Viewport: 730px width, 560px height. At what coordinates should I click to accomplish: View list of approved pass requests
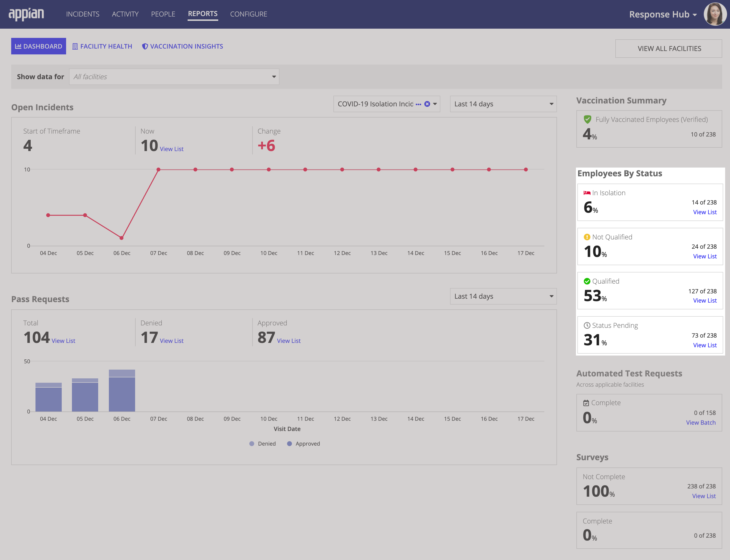point(289,341)
